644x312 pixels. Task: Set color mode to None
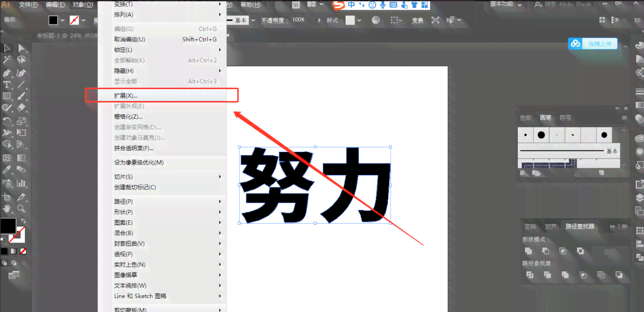[x=23, y=251]
